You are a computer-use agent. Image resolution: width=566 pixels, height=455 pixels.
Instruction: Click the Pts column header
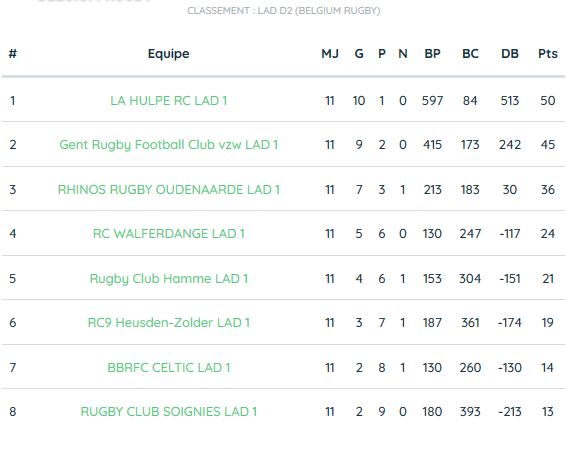point(548,54)
